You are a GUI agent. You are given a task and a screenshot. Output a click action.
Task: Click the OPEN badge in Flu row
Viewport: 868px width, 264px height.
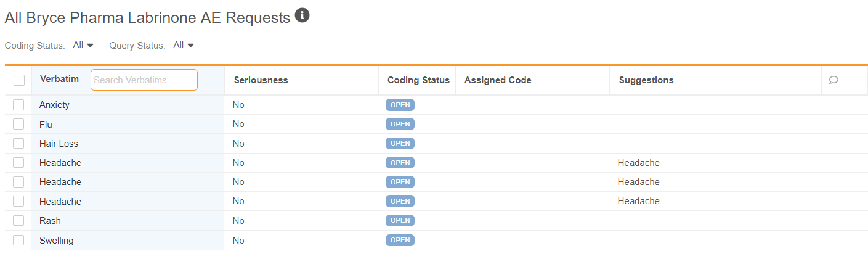(400, 124)
